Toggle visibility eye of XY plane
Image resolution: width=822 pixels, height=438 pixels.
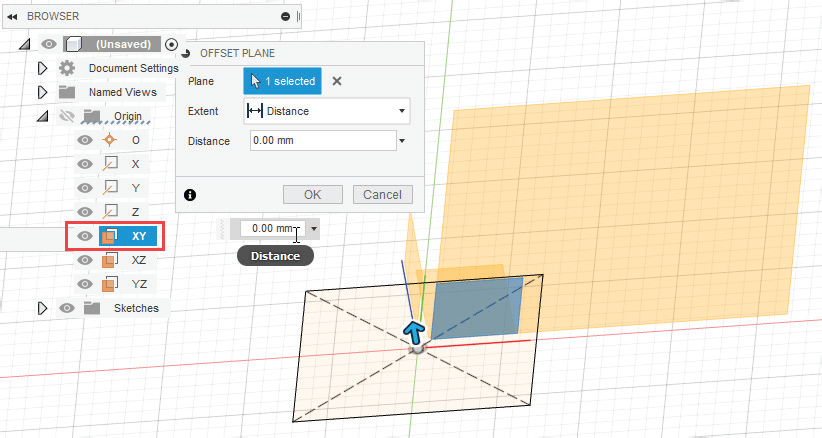click(x=85, y=237)
